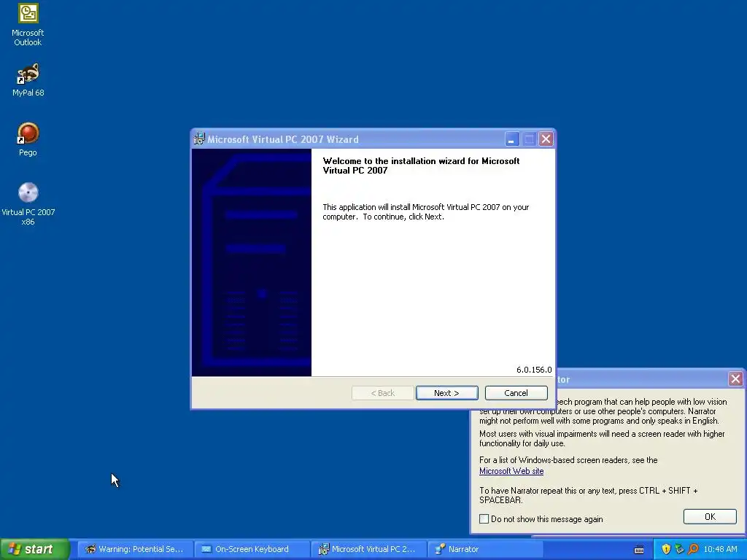The width and height of the screenshot is (747, 560).
Task: Switch to On-Screen Keyboard taskbar item
Action: coord(252,549)
